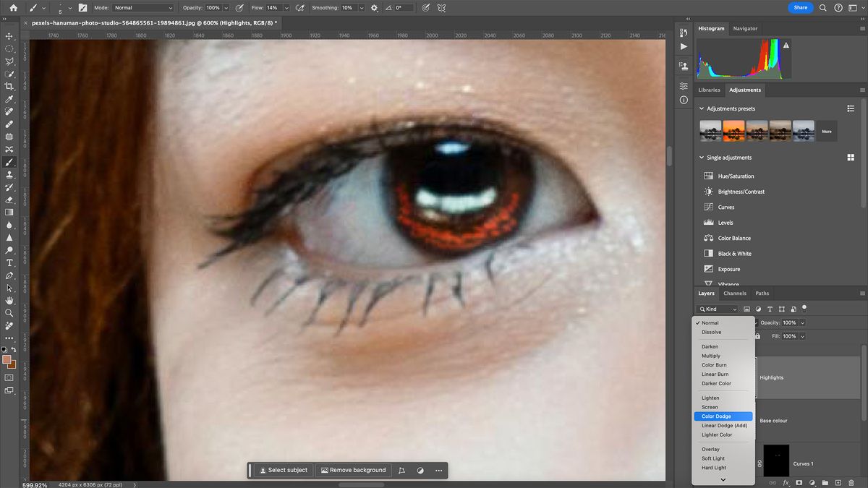This screenshot has height=488, width=868.
Task: Open the layer Opacity dropdown
Action: pos(803,322)
